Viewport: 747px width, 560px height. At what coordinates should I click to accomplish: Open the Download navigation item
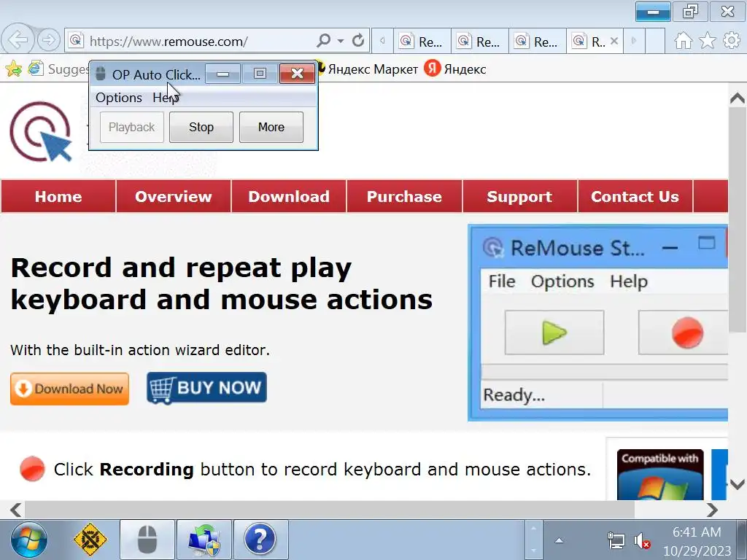(289, 196)
